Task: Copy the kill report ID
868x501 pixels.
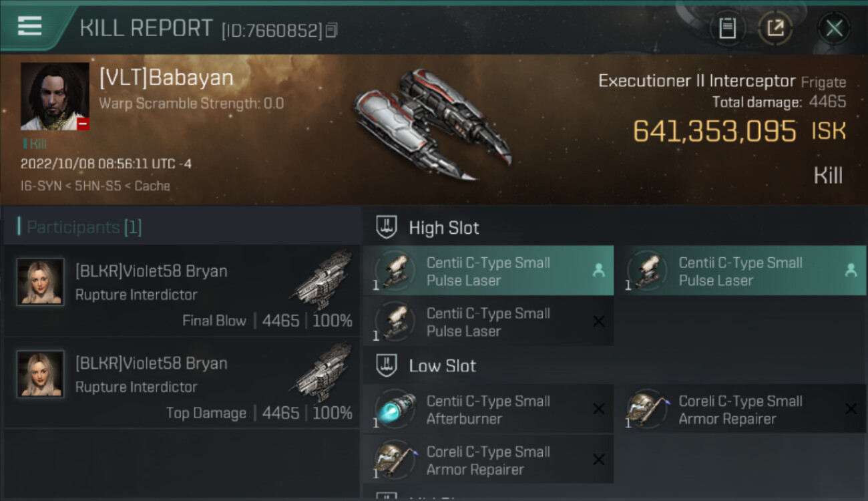Action: (x=332, y=30)
